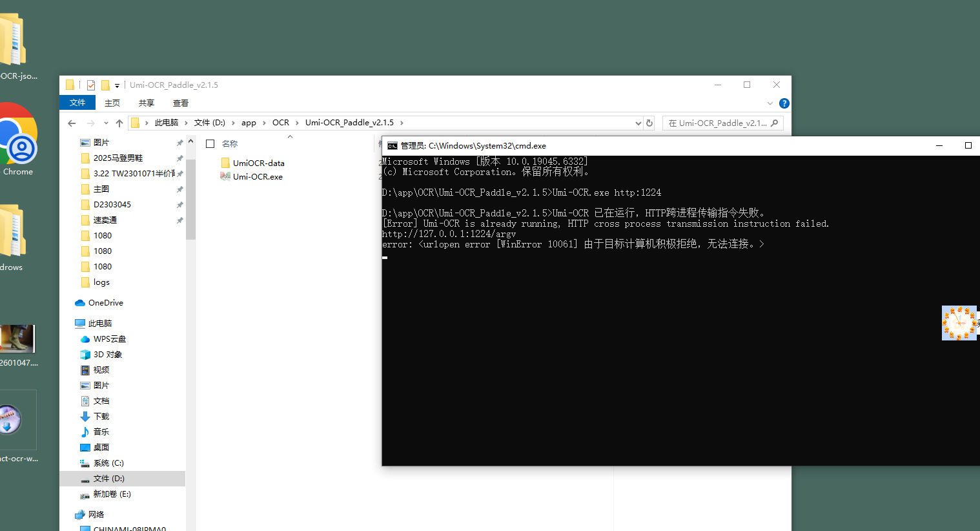Navigate to 文件 (D:) in the breadcrumb
Image resolution: width=980 pixels, height=531 pixels.
click(210, 123)
